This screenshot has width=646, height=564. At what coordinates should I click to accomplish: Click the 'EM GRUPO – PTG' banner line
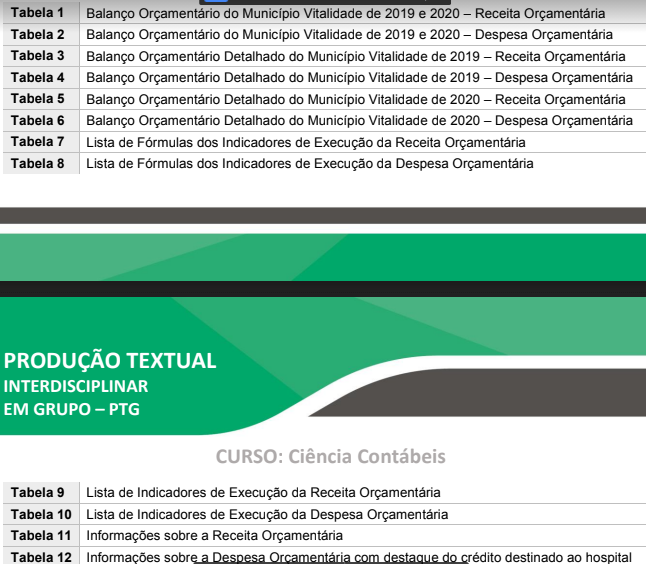72,410
